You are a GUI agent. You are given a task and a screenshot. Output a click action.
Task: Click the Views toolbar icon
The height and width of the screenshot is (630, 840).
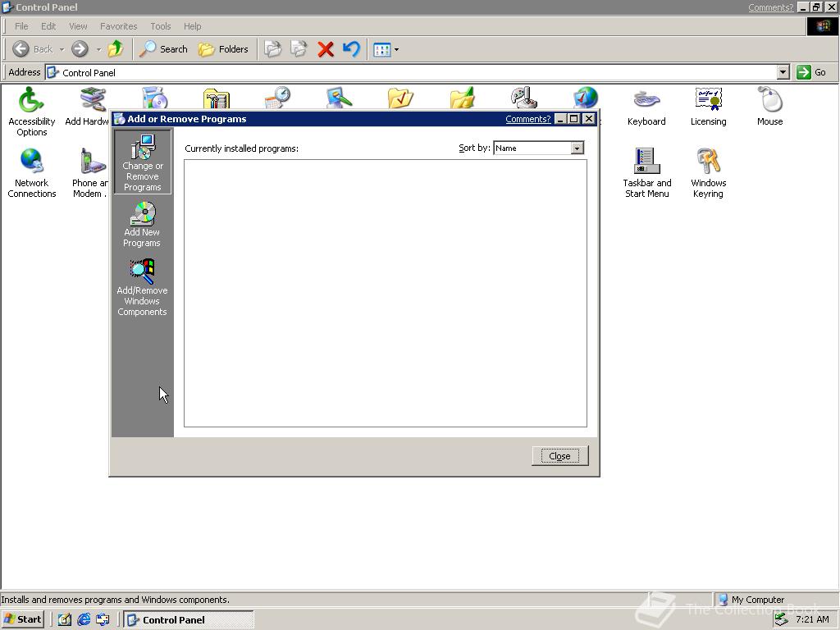coord(381,50)
